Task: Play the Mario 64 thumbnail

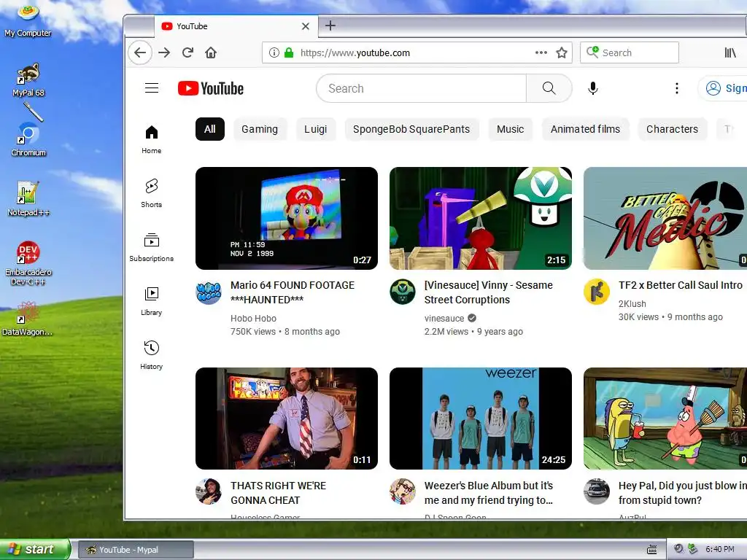Action: 286,218
